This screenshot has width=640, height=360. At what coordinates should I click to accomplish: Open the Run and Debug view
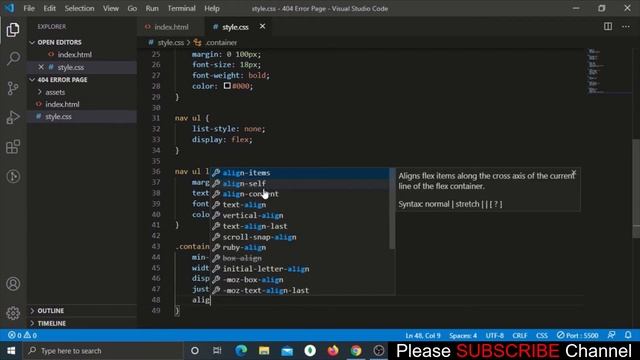coord(13,118)
